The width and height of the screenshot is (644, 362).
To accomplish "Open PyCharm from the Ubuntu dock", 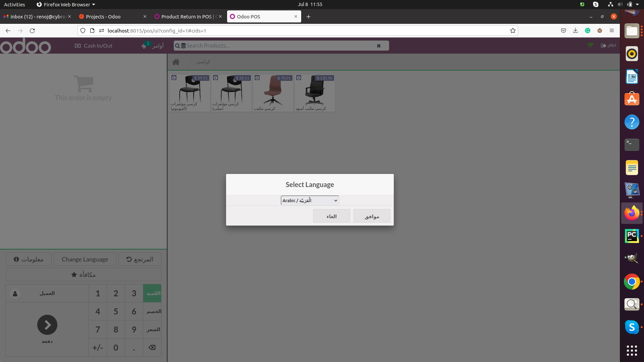I will coord(632,236).
